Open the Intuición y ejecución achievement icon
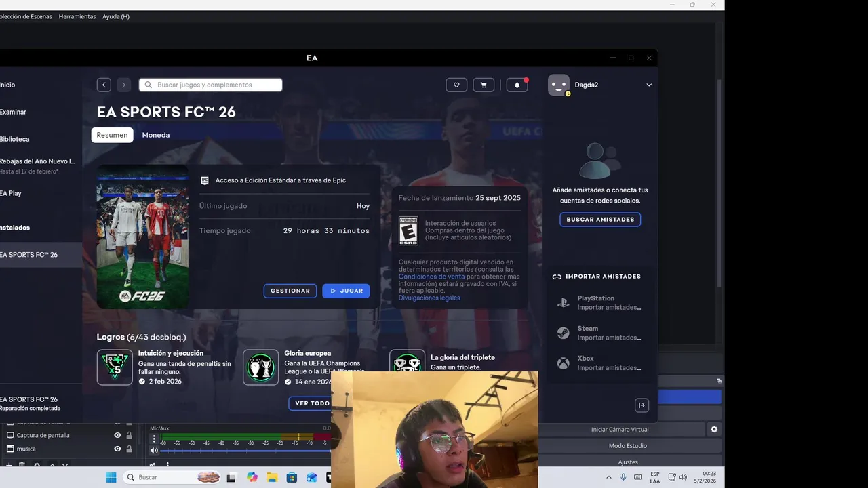The width and height of the screenshot is (868, 488). click(x=115, y=367)
